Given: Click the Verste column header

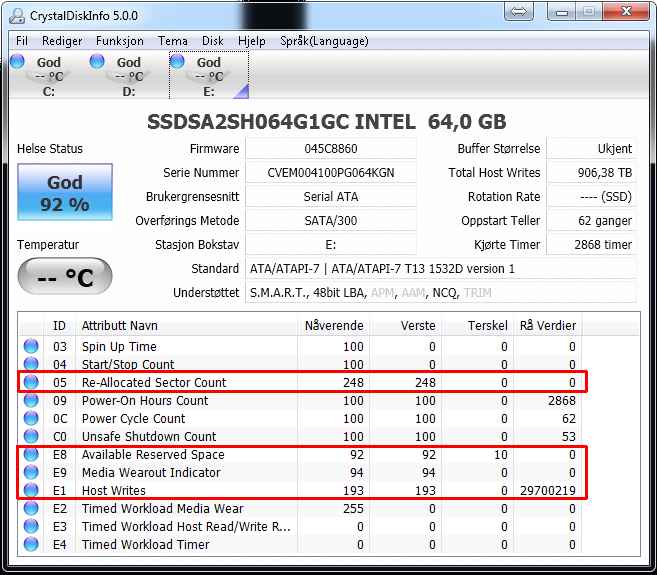Looking at the screenshot, I should click(406, 326).
